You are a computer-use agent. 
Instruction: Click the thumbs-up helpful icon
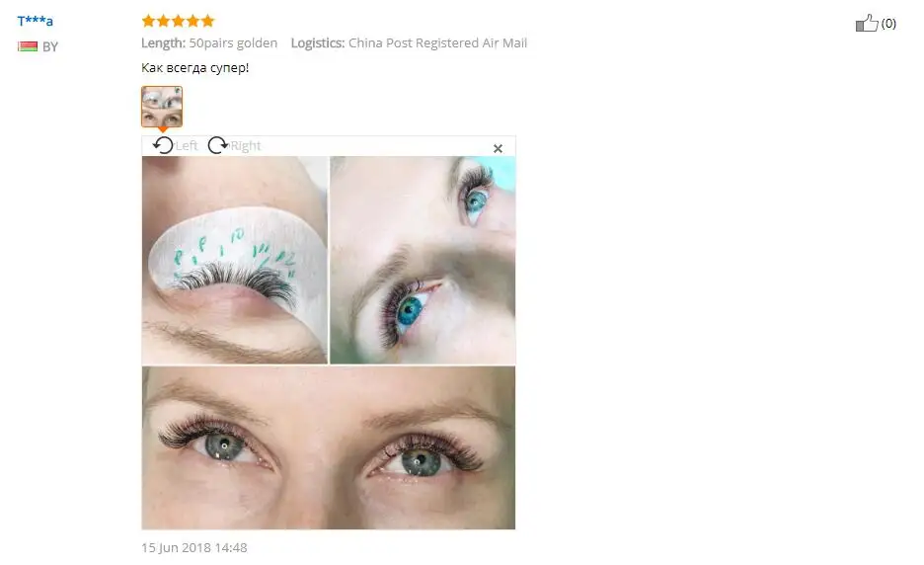pyautogui.click(x=867, y=23)
